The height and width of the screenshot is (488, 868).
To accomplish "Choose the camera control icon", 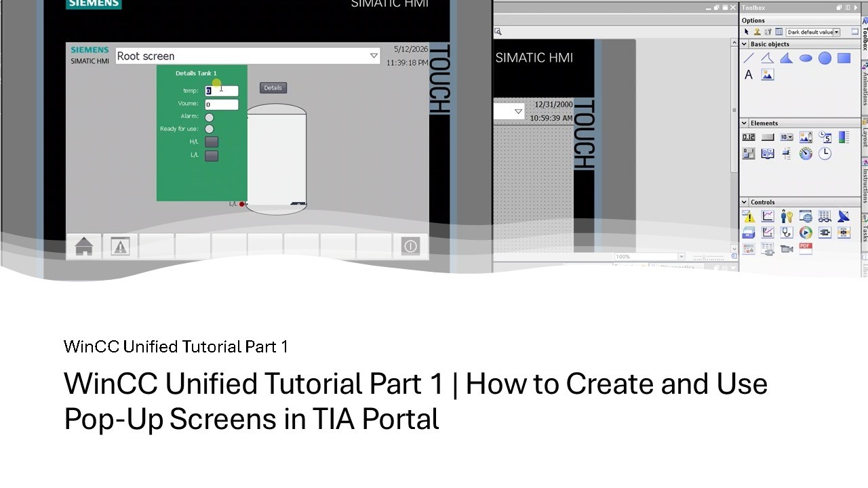I will click(787, 249).
